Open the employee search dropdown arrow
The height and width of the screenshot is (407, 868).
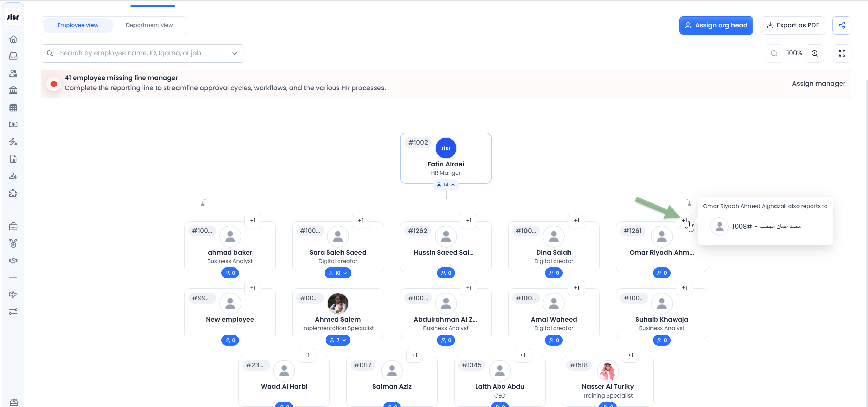(x=234, y=53)
